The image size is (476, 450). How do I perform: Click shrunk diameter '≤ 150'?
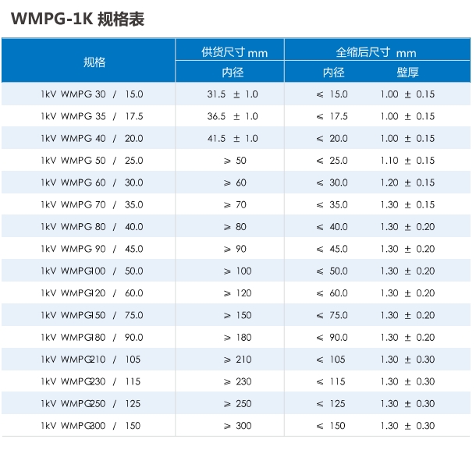(x=331, y=426)
